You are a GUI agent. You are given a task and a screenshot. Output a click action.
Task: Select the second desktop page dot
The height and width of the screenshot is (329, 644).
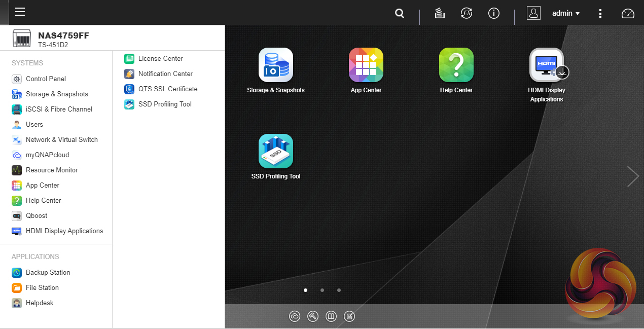tap(322, 290)
